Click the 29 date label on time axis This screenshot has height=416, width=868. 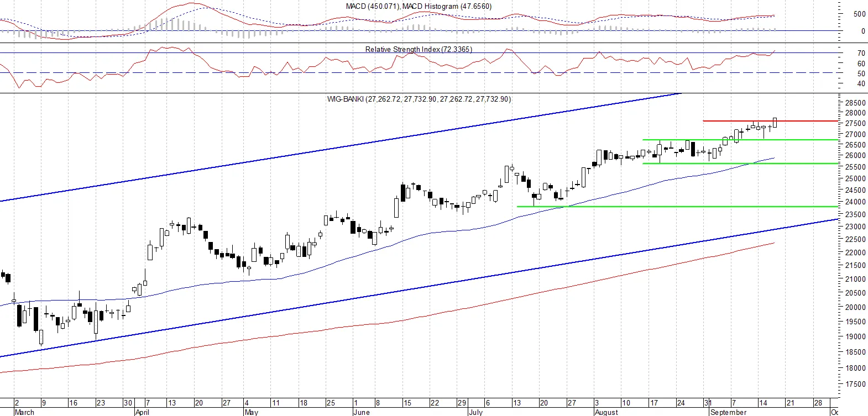click(462, 403)
